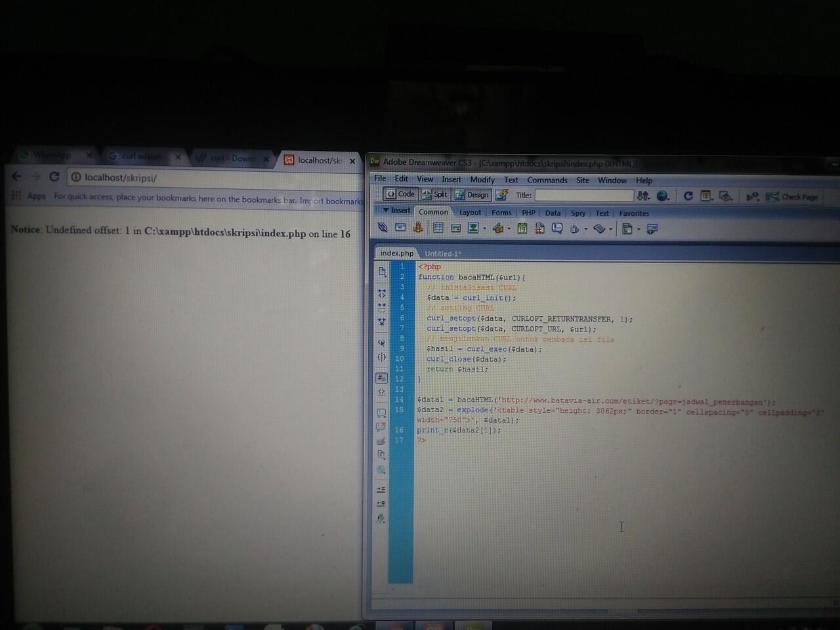
Task: Open the File Management icon in Document toolbar
Action: 644,196
